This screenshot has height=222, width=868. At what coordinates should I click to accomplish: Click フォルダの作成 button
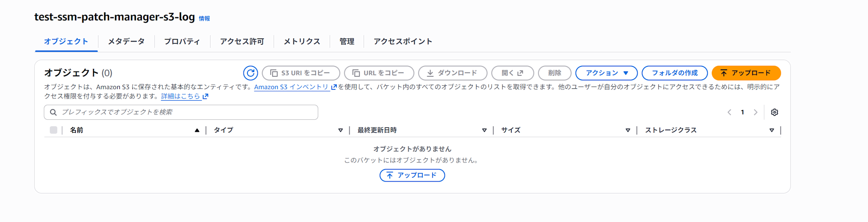(x=674, y=73)
